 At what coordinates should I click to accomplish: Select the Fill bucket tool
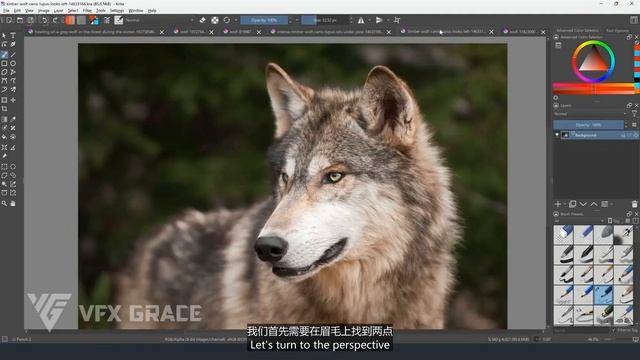pyautogui.click(x=4, y=137)
